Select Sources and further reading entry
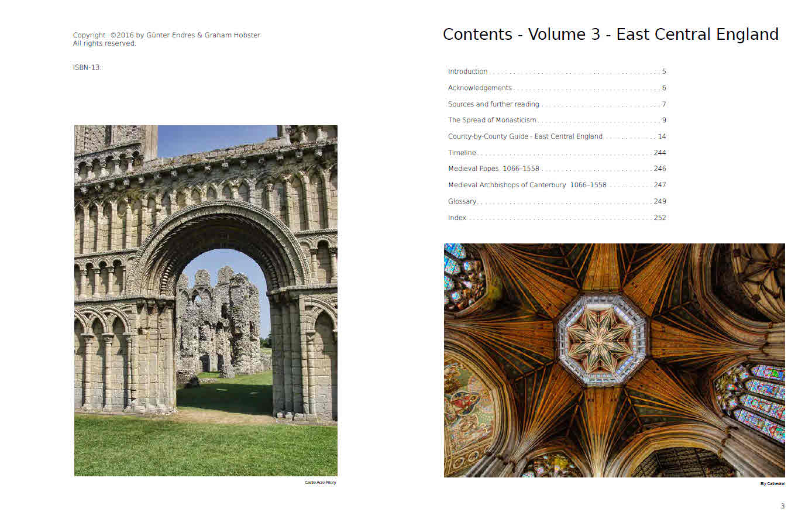812x519 pixels. click(x=493, y=104)
